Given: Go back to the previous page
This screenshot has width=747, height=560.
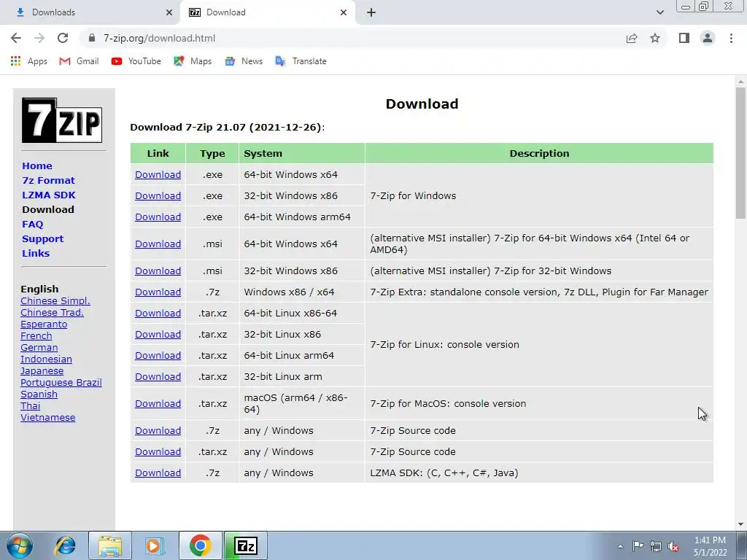Looking at the screenshot, I should tap(16, 38).
